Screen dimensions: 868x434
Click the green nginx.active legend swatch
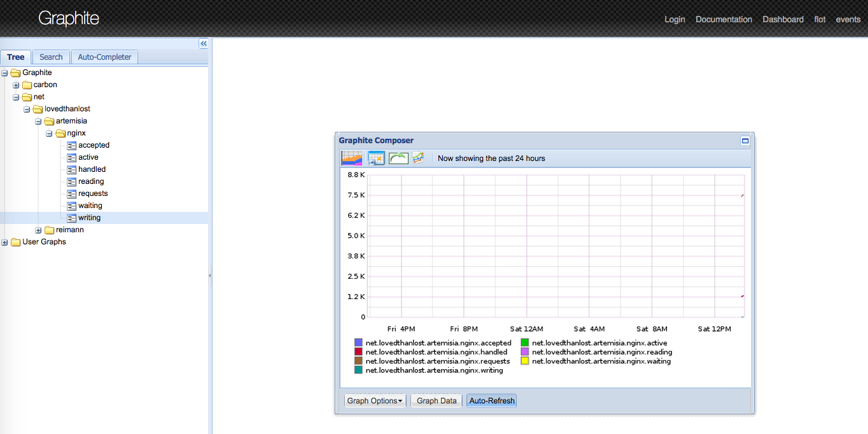pos(525,343)
